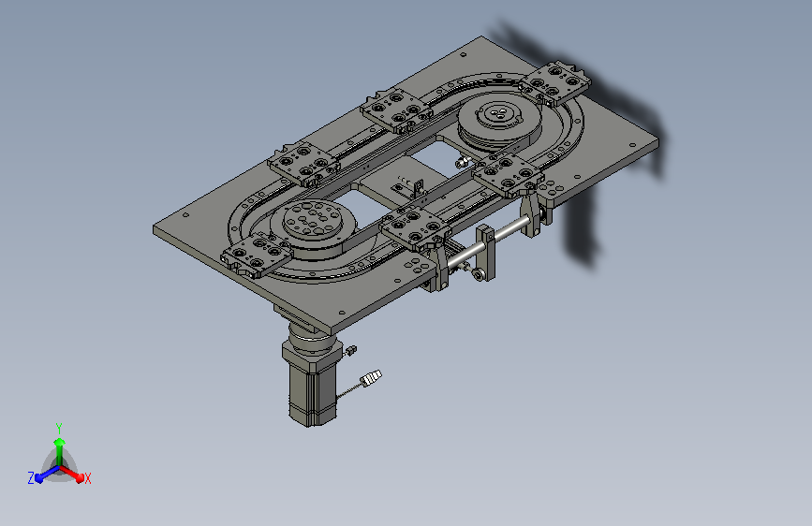Select the drive pulley disc with many holes
Image resolution: width=812 pixels, height=526 pixels.
313,221
